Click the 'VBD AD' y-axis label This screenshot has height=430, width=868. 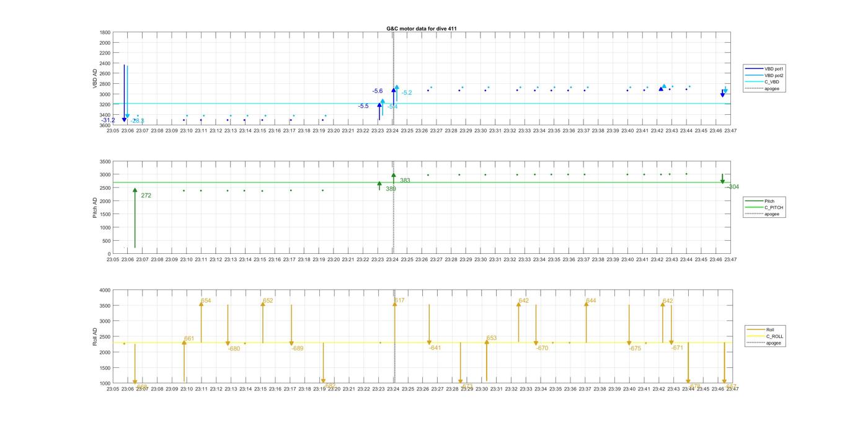pos(95,78)
